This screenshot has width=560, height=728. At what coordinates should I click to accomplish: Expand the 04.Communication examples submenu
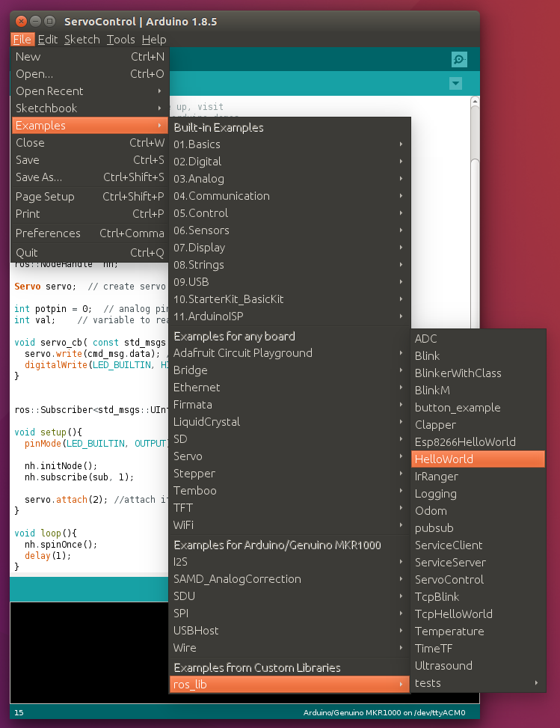tap(289, 196)
